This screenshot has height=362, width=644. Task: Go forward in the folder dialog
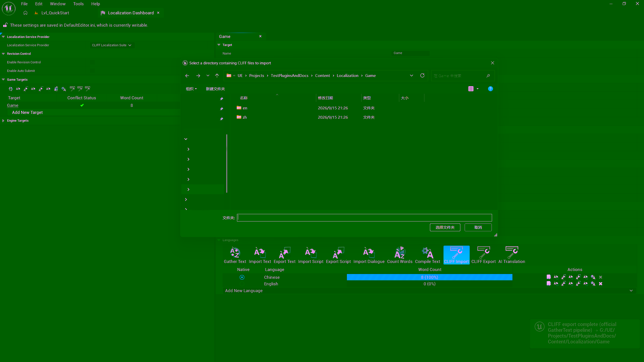(x=198, y=76)
